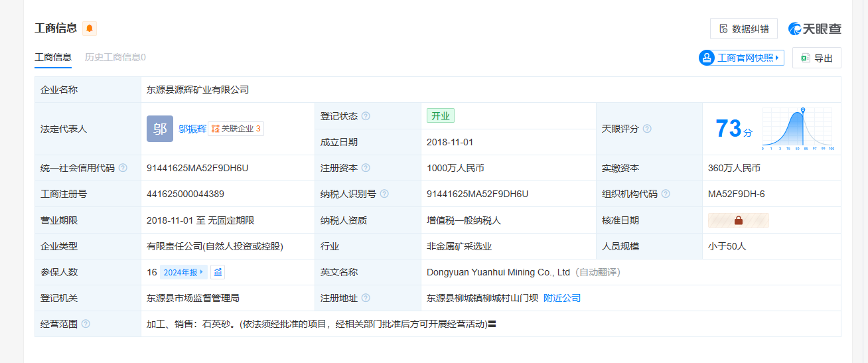The width and height of the screenshot is (868, 363).
Task: Show 关联企业 3 related companies
Action: 236,129
